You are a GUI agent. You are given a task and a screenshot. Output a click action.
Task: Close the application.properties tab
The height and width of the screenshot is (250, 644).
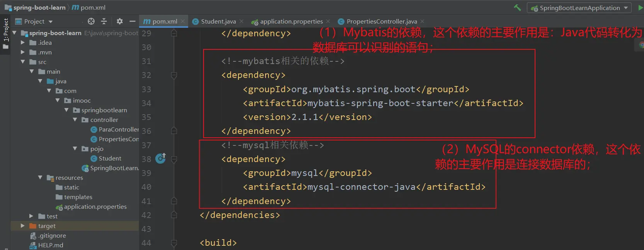tap(328, 21)
